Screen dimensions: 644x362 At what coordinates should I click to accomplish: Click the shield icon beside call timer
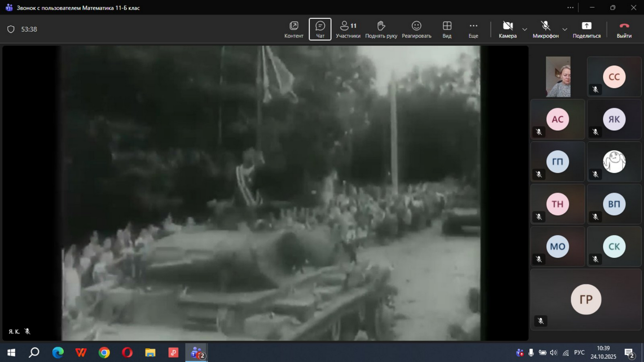coord(11,29)
